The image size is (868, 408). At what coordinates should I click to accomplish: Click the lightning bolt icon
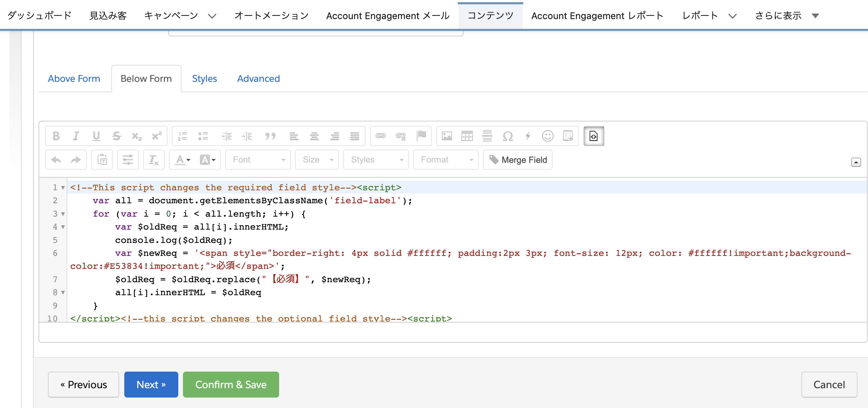pyautogui.click(x=528, y=136)
